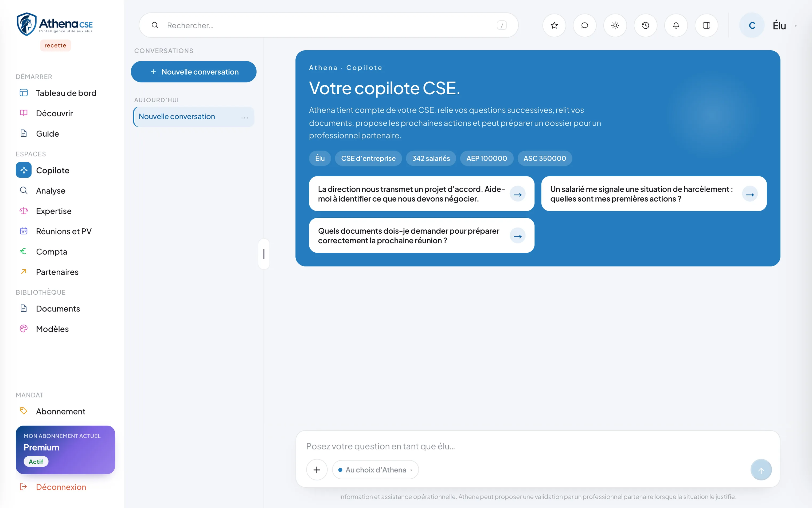Expand the Élu profile dropdown arrow
812x508 pixels.
point(795,26)
